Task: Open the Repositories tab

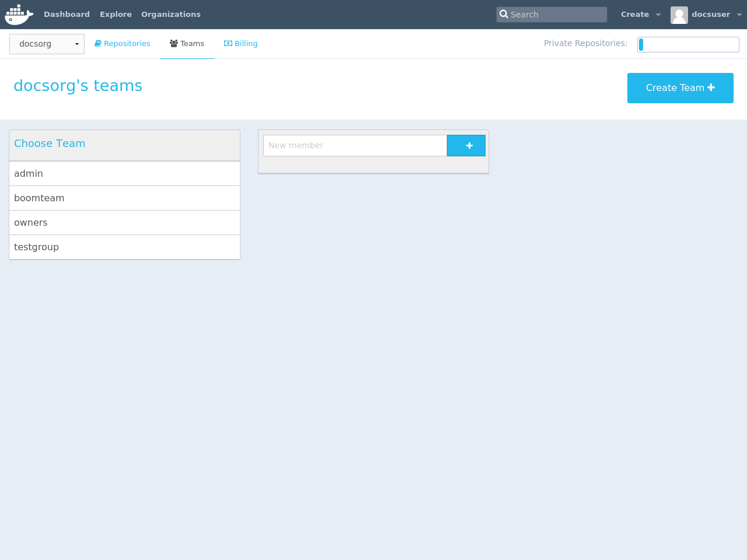Action: tap(123, 44)
